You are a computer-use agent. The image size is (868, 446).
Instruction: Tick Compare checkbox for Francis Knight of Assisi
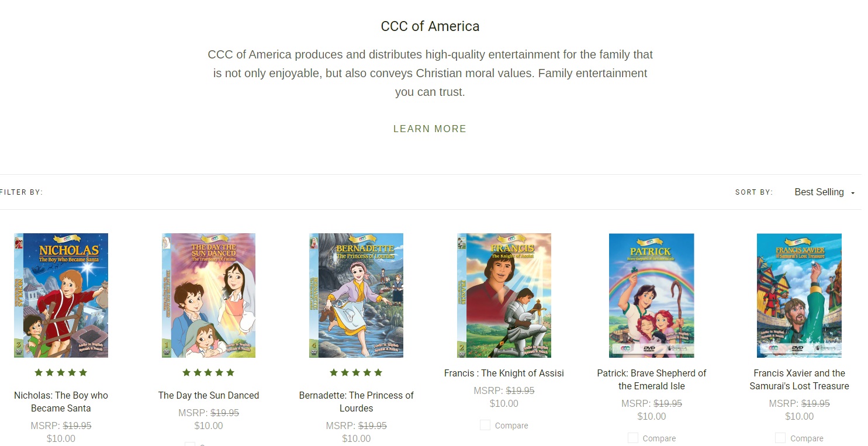pyautogui.click(x=485, y=426)
